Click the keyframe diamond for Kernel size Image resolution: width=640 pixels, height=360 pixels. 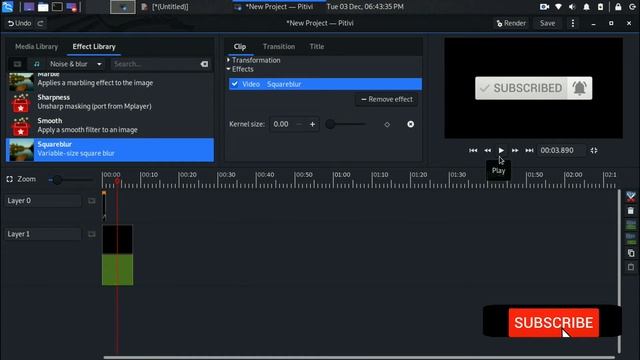tap(387, 124)
